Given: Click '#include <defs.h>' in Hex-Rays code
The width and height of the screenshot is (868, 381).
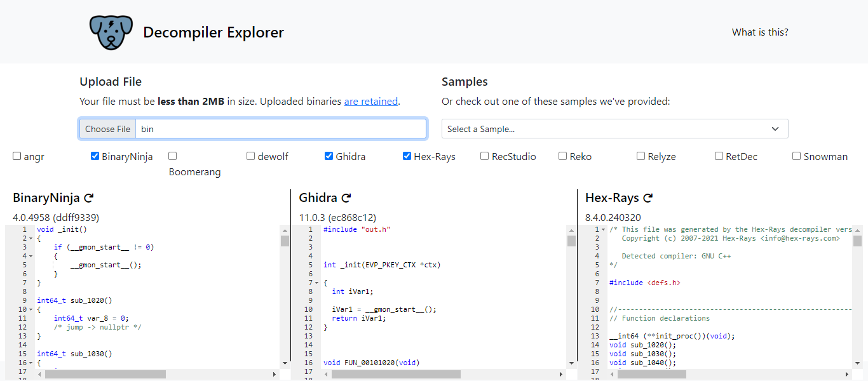Looking at the screenshot, I should tap(645, 283).
